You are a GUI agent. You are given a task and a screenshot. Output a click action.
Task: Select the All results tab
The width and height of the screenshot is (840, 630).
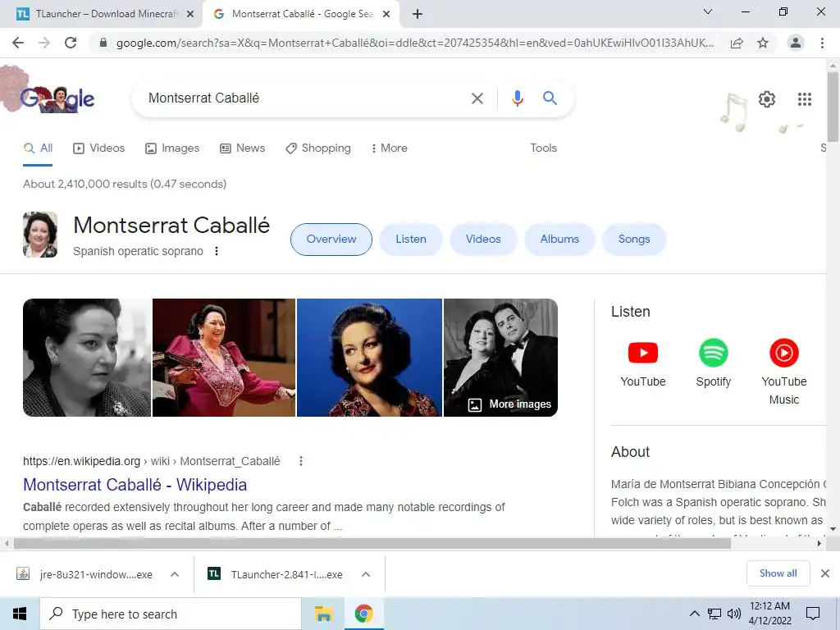coord(38,148)
